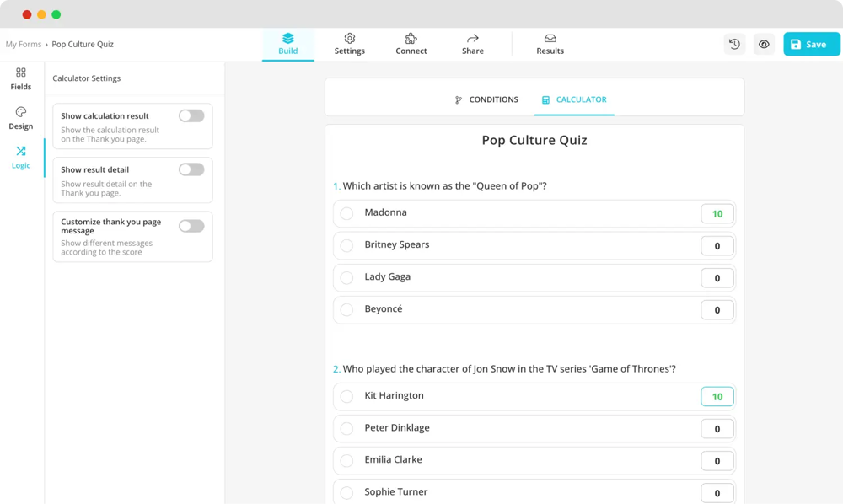Image resolution: width=843 pixels, height=504 pixels.
Task: Switch to the Conditions tab
Action: tap(486, 99)
